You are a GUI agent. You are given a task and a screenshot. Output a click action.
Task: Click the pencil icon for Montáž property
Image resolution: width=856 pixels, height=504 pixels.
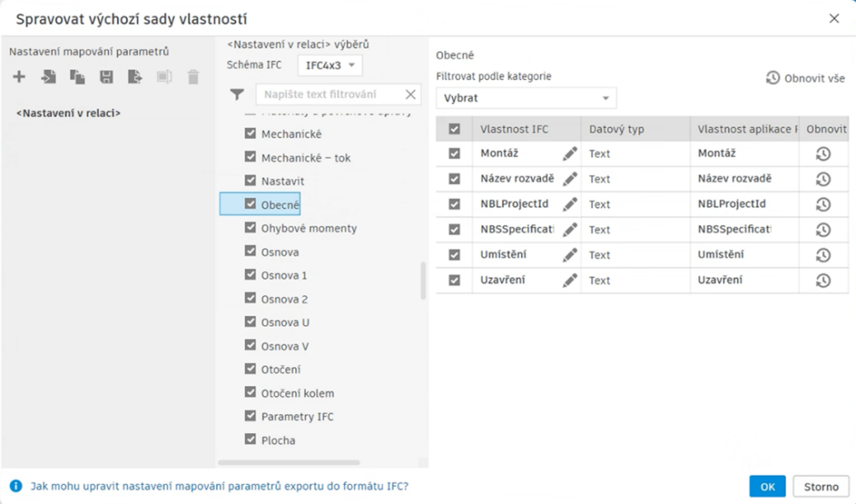[570, 154]
